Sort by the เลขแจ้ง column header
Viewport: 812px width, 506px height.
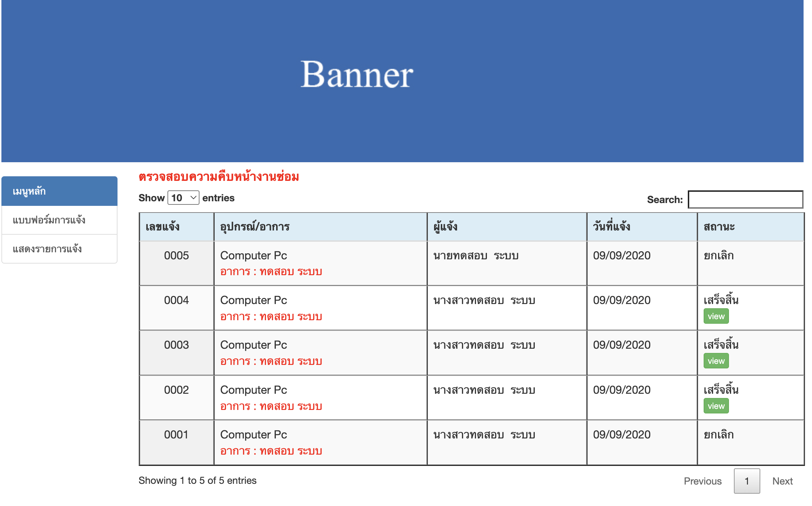[163, 227]
